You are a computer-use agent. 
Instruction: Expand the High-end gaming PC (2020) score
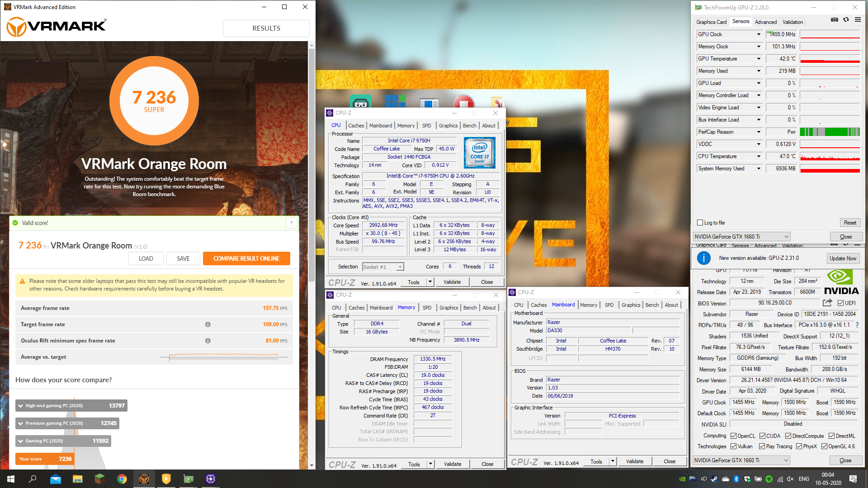(x=21, y=406)
